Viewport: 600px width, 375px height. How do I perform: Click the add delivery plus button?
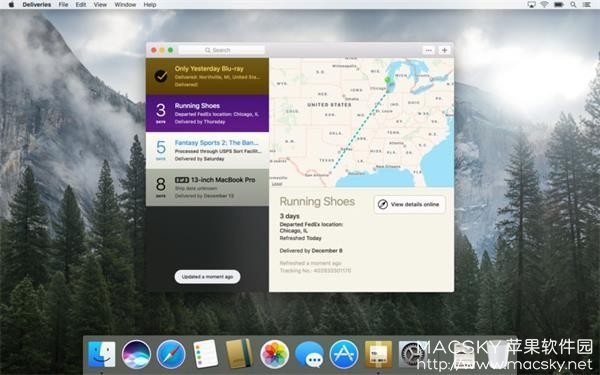[x=444, y=50]
